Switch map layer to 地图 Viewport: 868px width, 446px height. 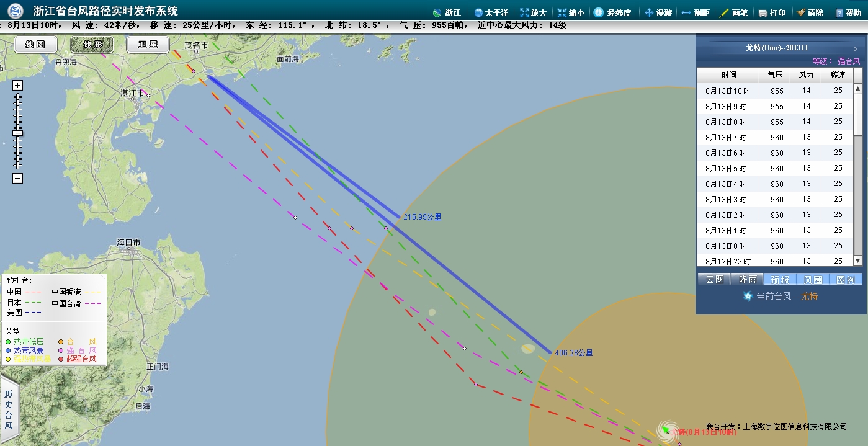coord(35,45)
